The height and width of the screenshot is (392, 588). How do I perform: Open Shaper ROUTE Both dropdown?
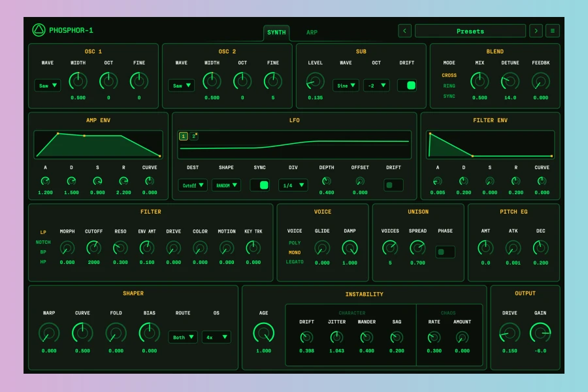point(183,337)
